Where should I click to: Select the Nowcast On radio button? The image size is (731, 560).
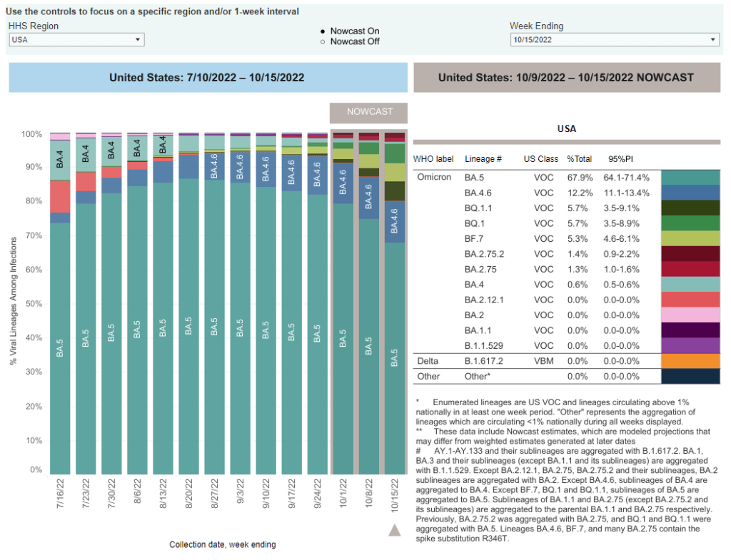323,31
